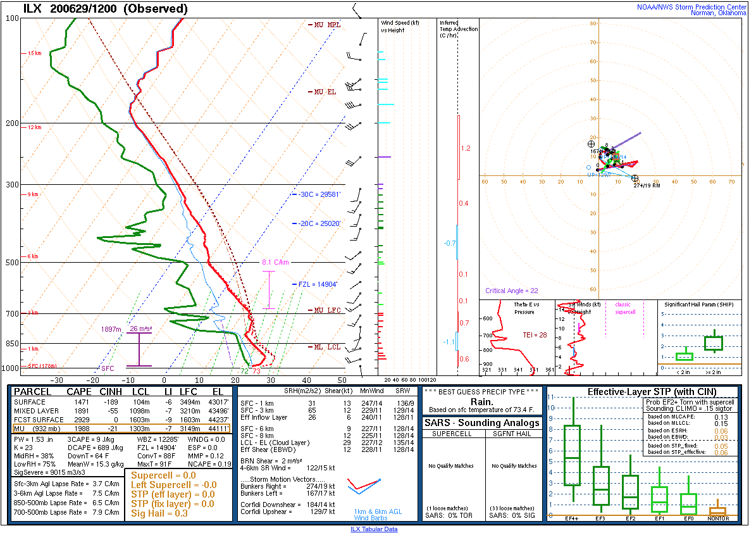Click the FCST SURFACE parcel row label
This screenshot has height=540, width=756.
[39, 420]
